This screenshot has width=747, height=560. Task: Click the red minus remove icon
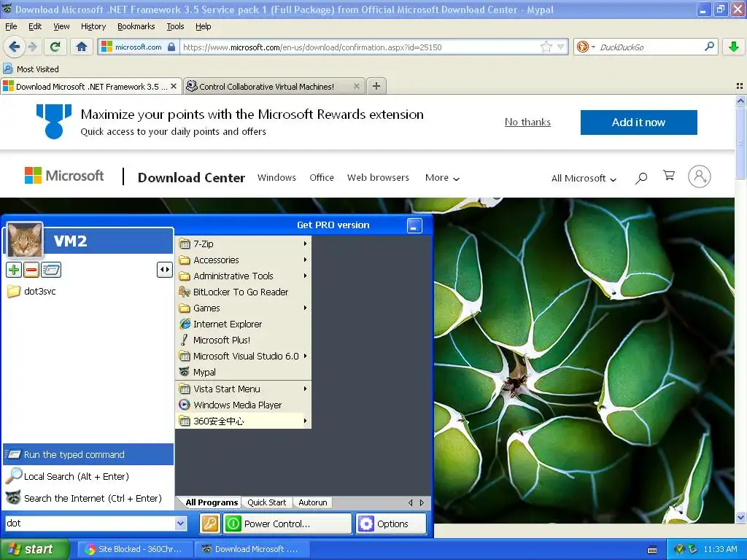31,270
